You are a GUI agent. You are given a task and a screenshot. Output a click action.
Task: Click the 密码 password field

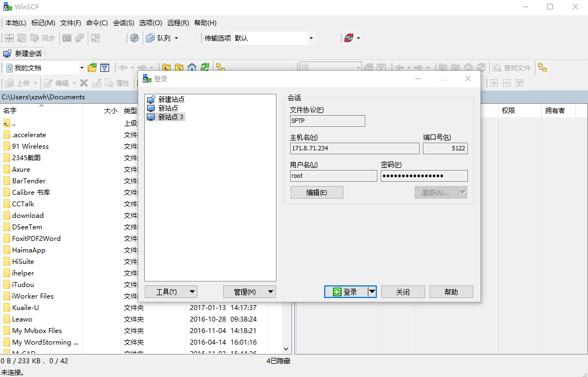click(x=424, y=176)
